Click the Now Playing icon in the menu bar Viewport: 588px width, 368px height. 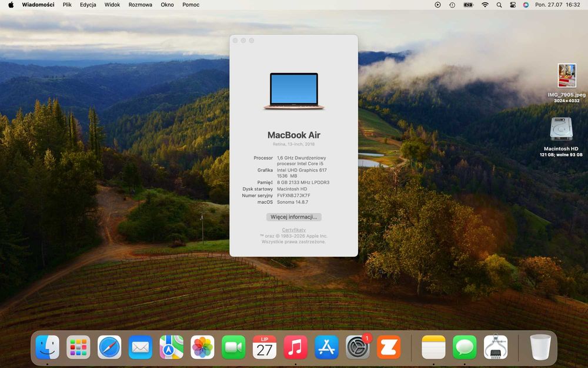pos(437,5)
